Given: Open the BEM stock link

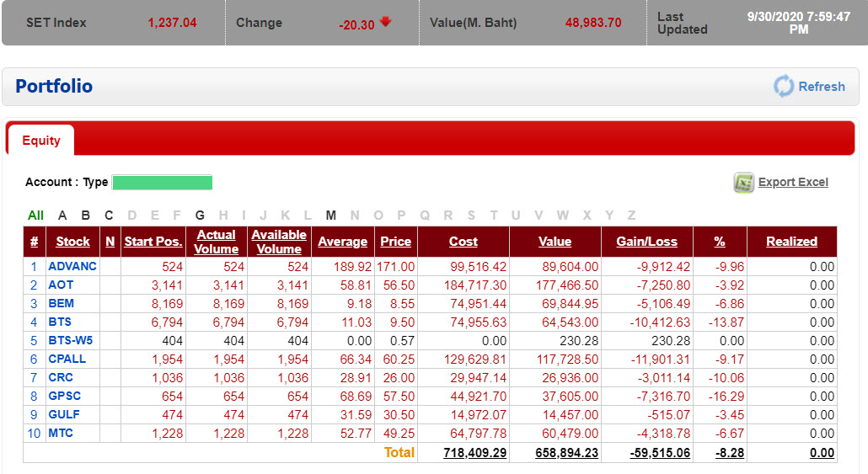Looking at the screenshot, I should point(61,303).
